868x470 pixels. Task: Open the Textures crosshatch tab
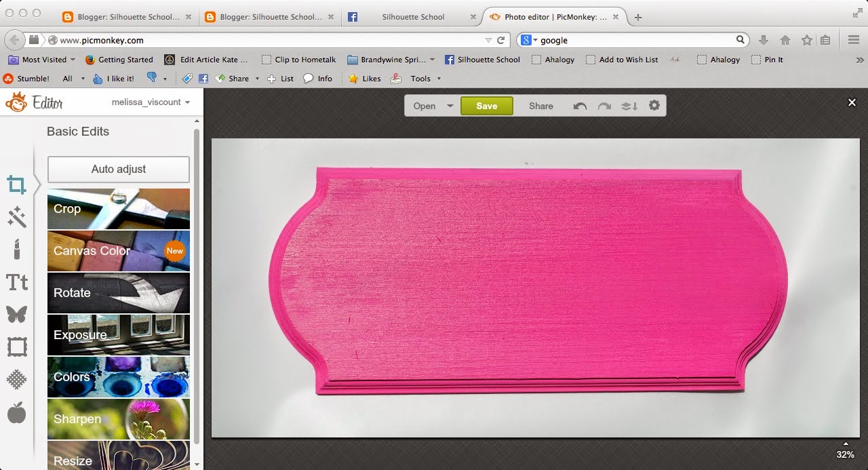pos(16,380)
